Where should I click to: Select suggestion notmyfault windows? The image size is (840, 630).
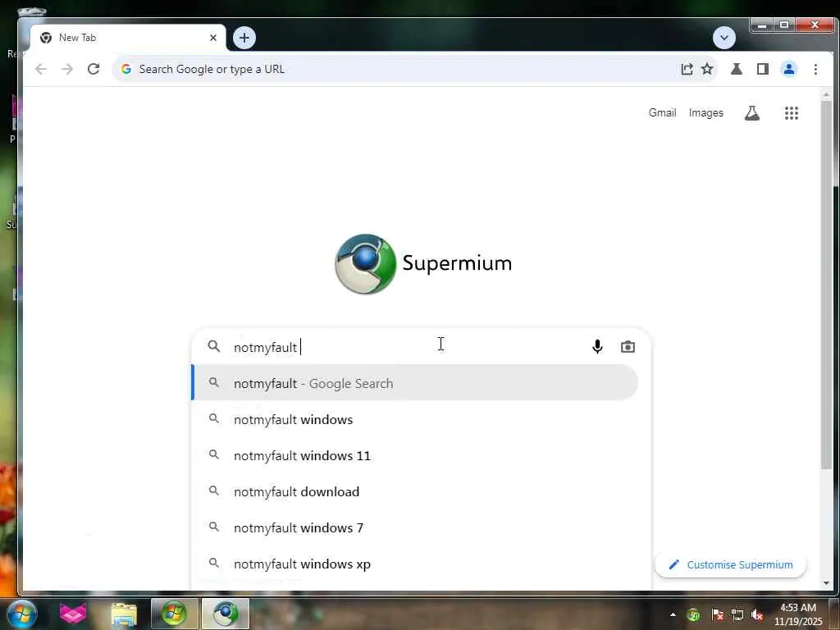coord(414,419)
